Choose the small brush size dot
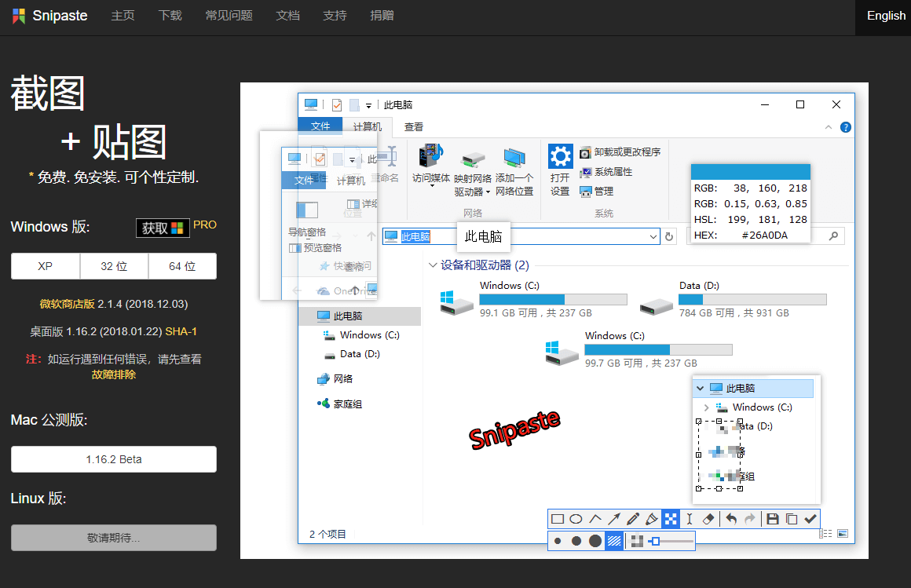The width and height of the screenshot is (911, 588). 558,541
